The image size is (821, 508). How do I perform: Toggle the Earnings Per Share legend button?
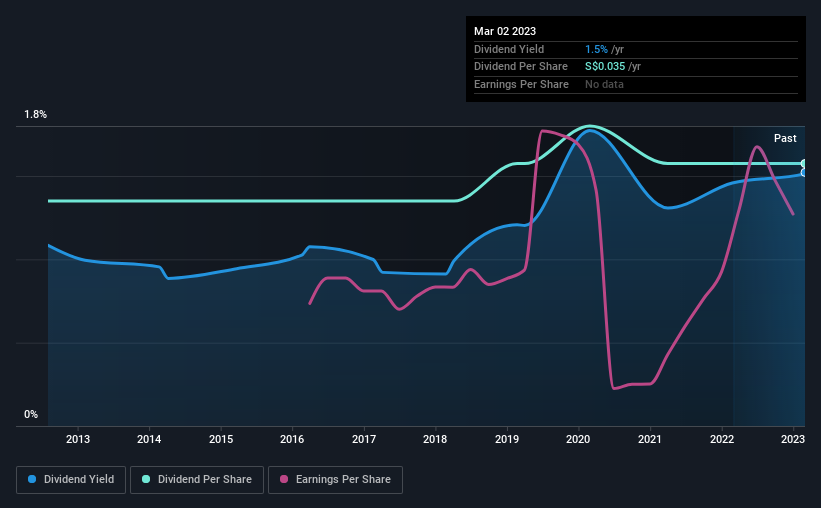click(335, 480)
